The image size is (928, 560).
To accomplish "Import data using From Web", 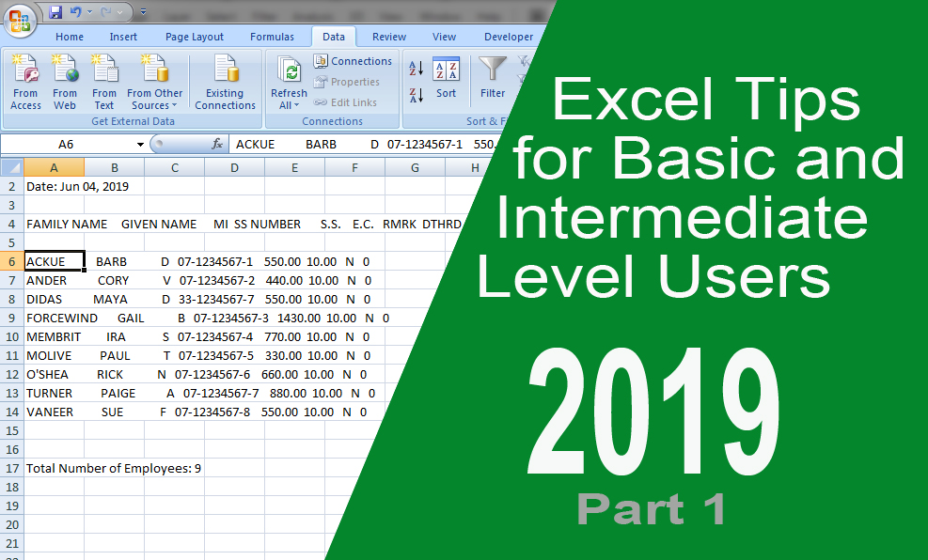I will pos(64,80).
